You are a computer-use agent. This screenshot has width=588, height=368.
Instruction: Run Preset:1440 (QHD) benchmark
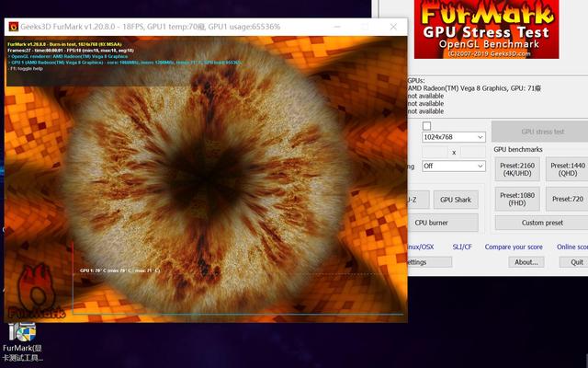[x=567, y=169]
